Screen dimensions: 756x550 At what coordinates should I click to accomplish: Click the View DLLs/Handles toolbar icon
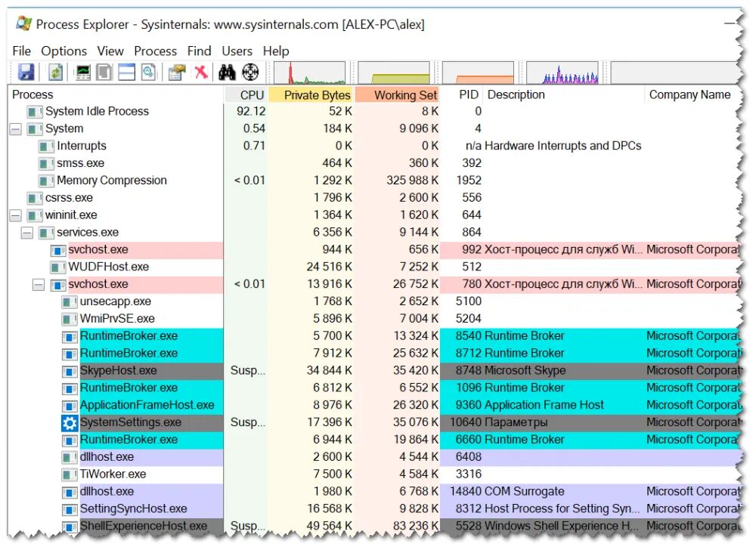tap(148, 73)
